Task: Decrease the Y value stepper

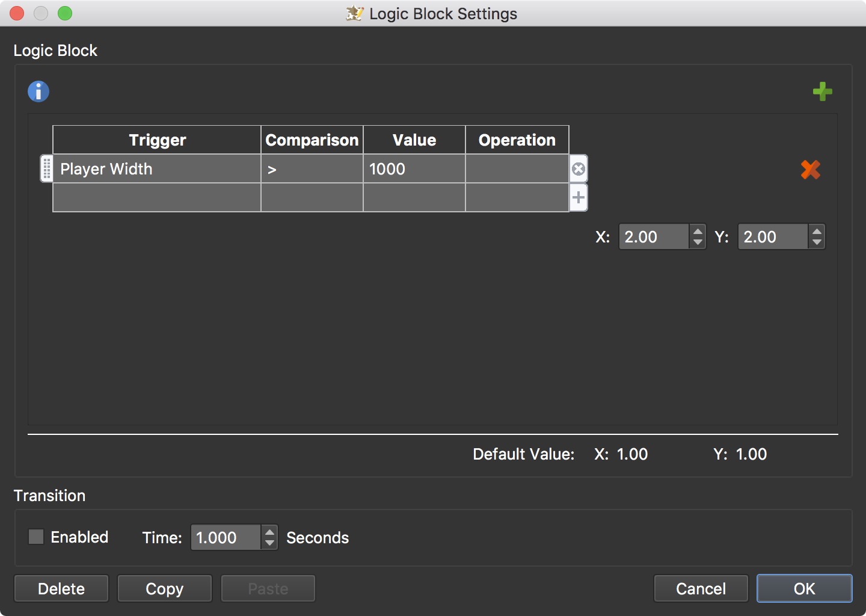Action: 817,242
